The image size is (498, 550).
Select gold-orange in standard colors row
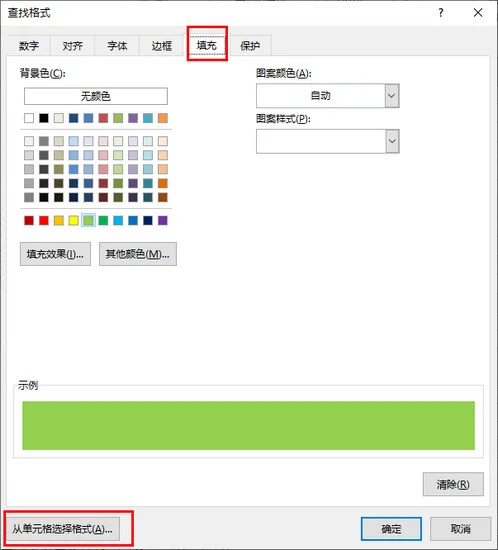(x=59, y=220)
